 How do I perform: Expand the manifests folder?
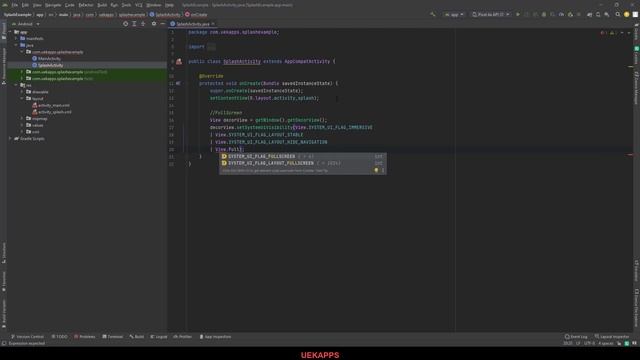16,38
